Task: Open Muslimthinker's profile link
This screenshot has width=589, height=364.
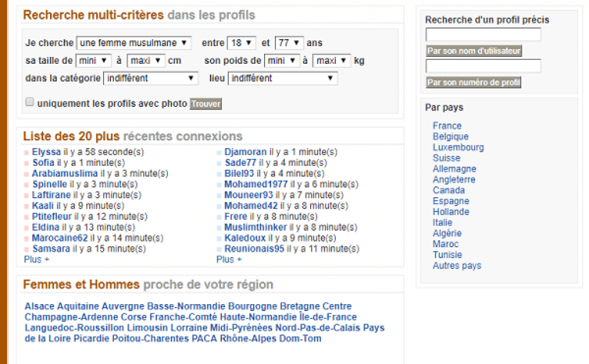Action: tap(255, 227)
